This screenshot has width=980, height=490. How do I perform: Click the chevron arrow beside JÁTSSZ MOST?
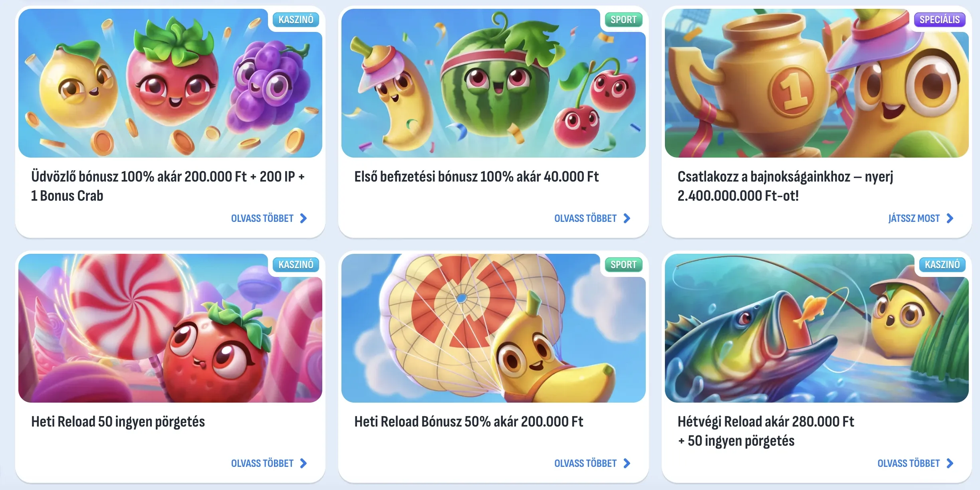point(950,218)
